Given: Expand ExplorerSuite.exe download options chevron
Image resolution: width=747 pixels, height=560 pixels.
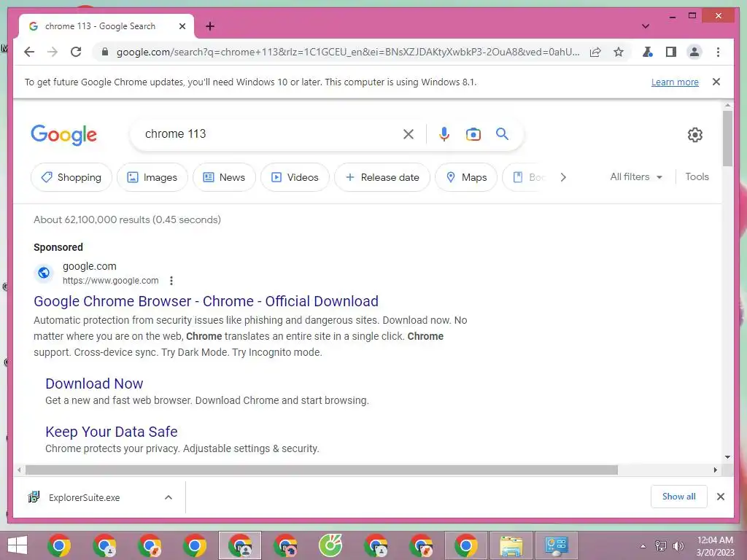Looking at the screenshot, I should [169, 497].
